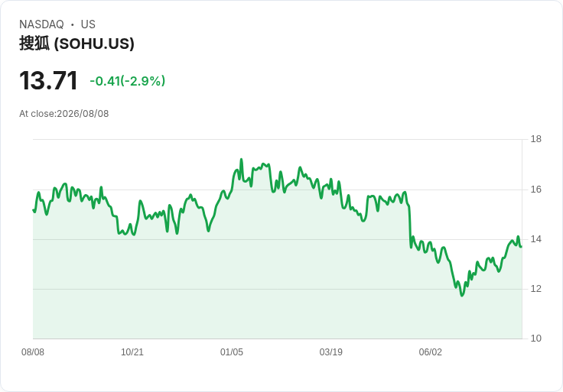This screenshot has height=392, width=563.
Task: Click the 14 price axis label
Action: pos(536,239)
